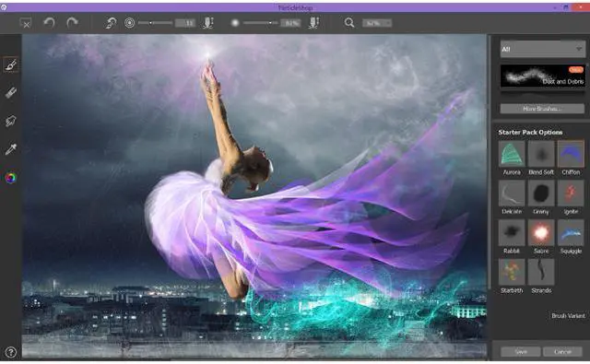Open the All brush pack dropdown
The height and width of the screenshot is (364, 590).
tap(543, 49)
